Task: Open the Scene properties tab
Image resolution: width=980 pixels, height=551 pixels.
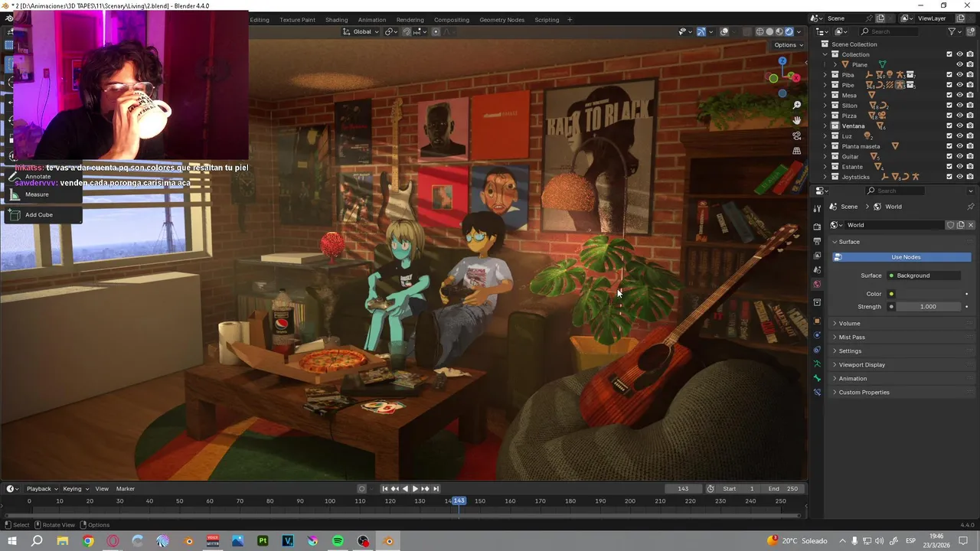Action: pyautogui.click(x=817, y=269)
